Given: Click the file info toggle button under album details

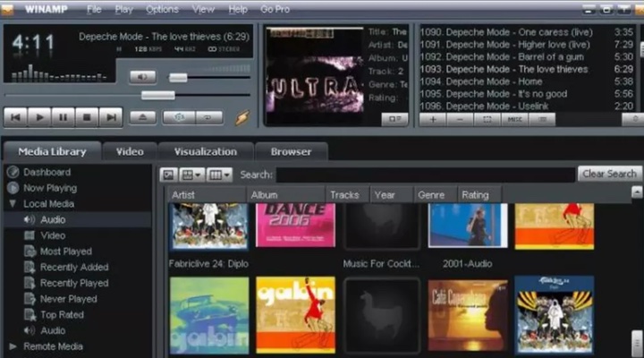Looking at the screenshot, I should pyautogui.click(x=394, y=119).
